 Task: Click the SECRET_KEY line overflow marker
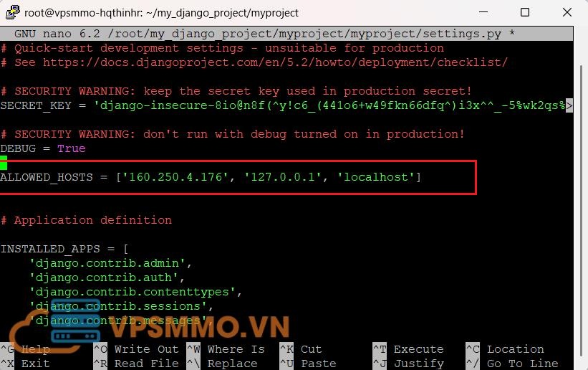(x=569, y=105)
